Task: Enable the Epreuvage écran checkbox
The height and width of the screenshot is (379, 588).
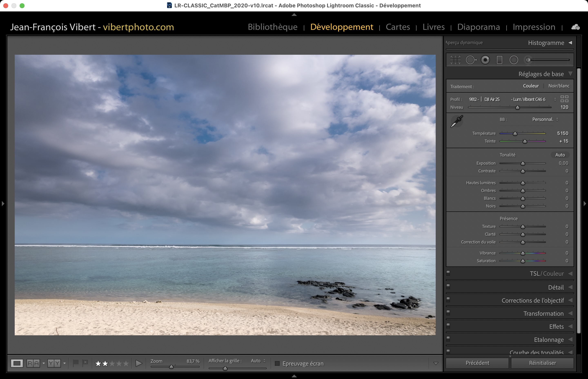Action: click(277, 363)
